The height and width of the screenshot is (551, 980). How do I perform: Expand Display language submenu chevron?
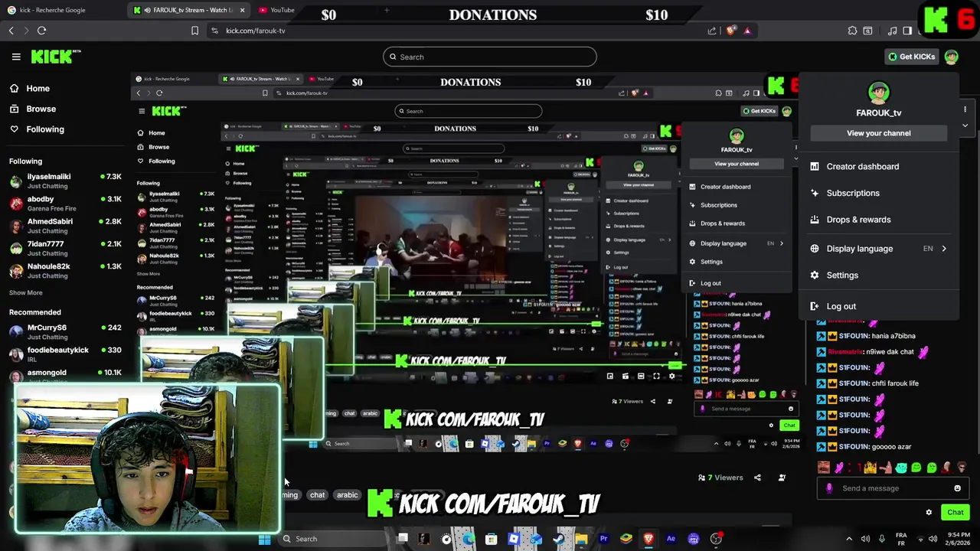pos(944,249)
